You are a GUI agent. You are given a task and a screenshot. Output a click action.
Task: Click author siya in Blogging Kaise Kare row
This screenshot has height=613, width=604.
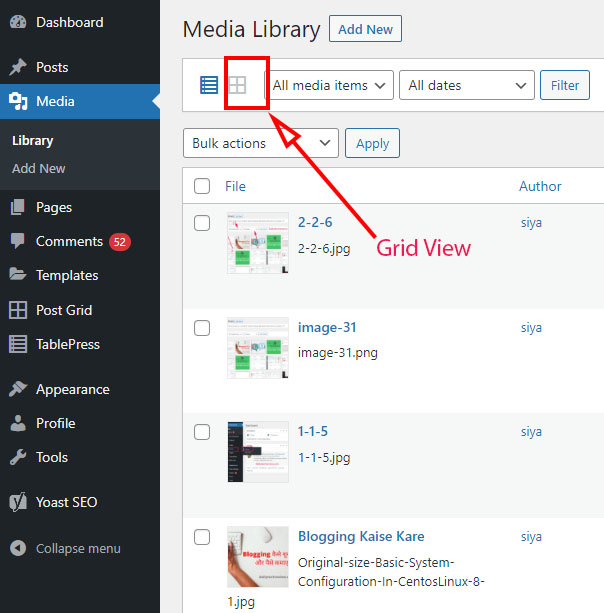pos(531,536)
